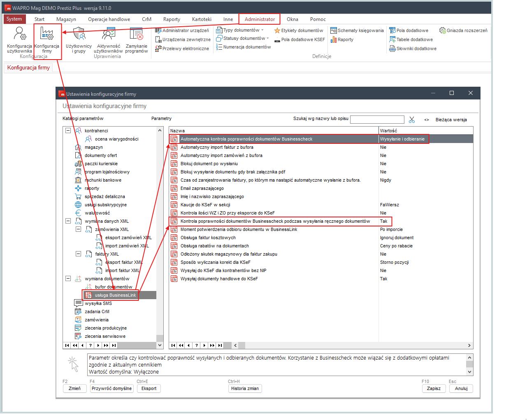Go to first record in parameters list navigator
This screenshot has width=527, height=420.
point(173,345)
